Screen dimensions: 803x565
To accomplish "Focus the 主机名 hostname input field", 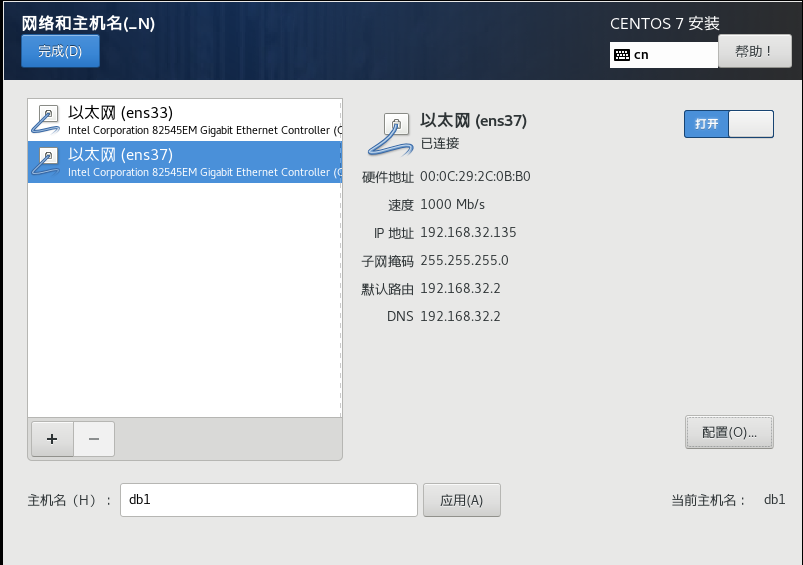I will [269, 500].
